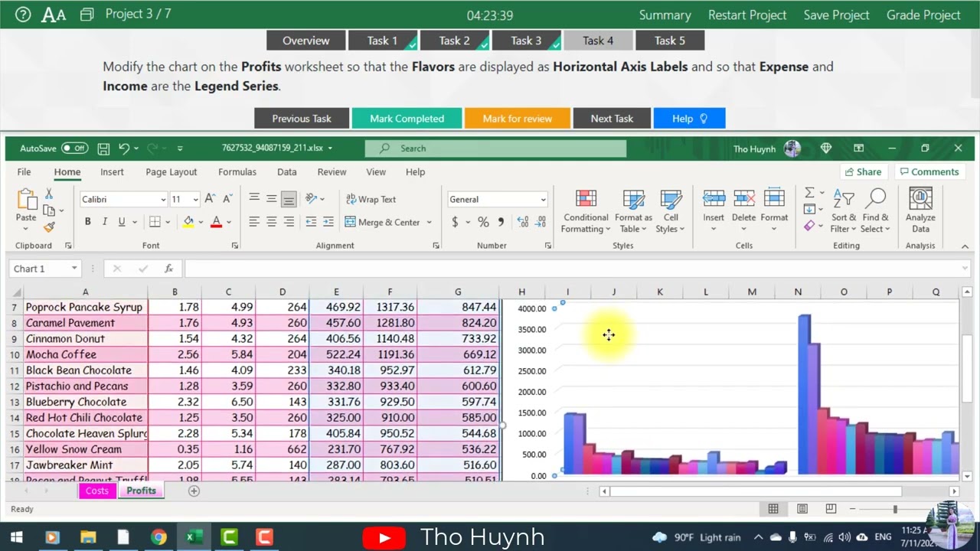Toggle Normal view button in status bar
The width and height of the screenshot is (980, 551).
click(x=773, y=509)
